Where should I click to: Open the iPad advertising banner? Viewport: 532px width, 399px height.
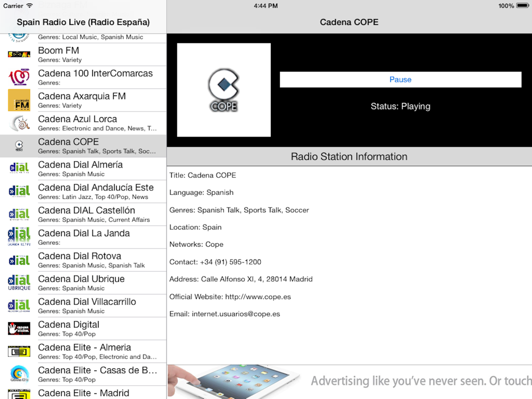pyautogui.click(x=350, y=381)
